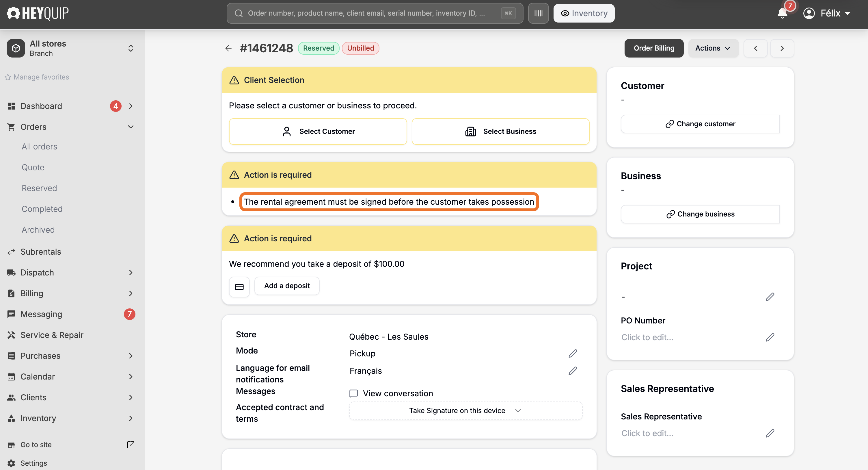Click Change business button

pyautogui.click(x=700, y=214)
